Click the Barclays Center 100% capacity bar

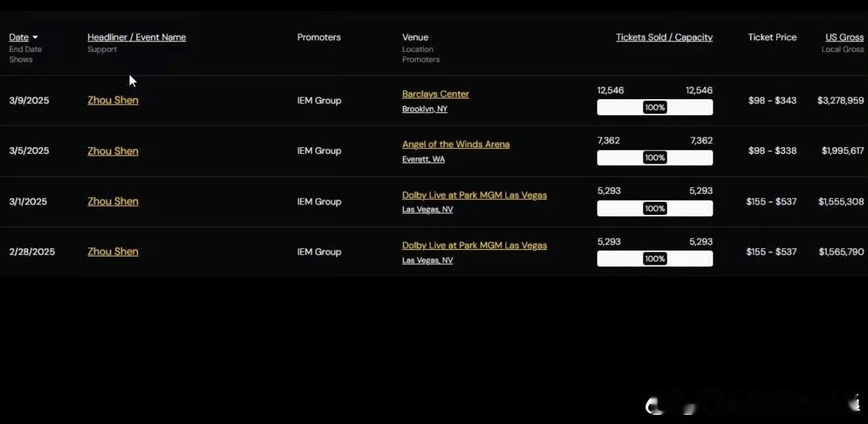point(654,107)
